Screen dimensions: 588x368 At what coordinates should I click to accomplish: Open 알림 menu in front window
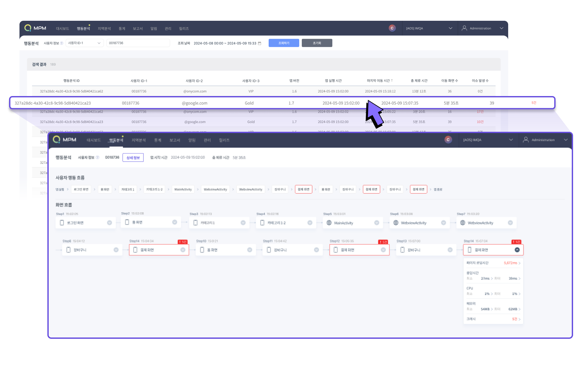[x=192, y=140]
